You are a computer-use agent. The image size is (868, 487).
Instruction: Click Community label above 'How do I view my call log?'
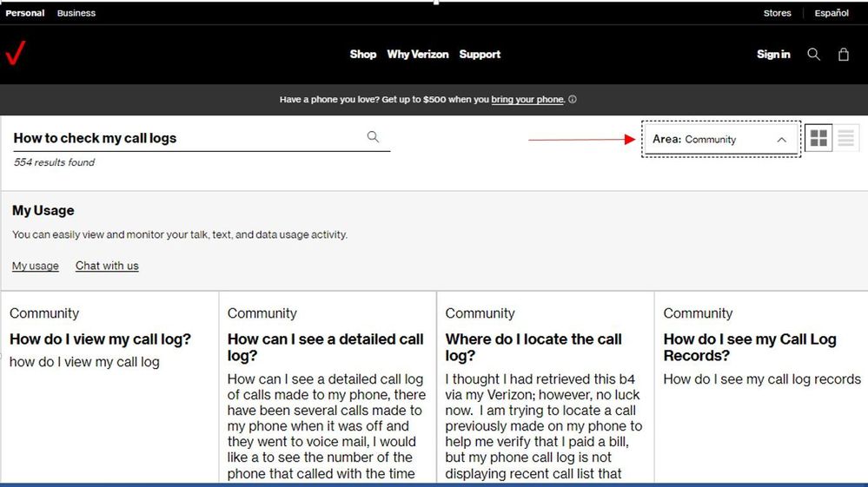tap(44, 313)
